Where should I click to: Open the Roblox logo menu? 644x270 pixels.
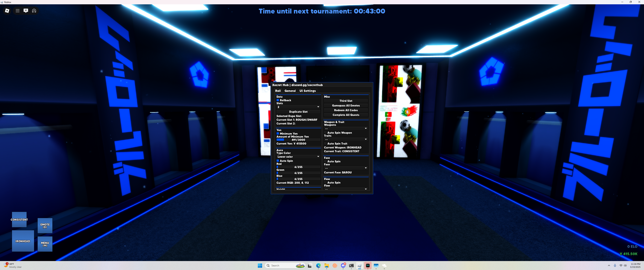7,10
